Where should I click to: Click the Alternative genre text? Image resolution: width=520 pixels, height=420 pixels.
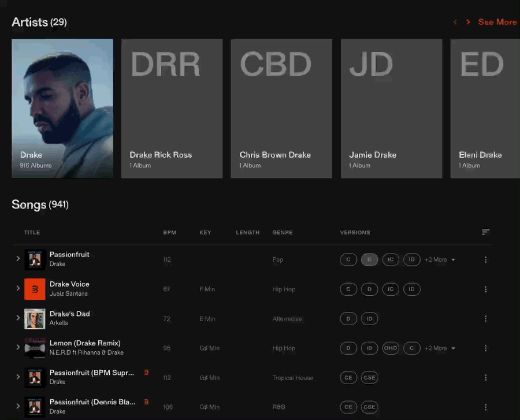point(287,319)
